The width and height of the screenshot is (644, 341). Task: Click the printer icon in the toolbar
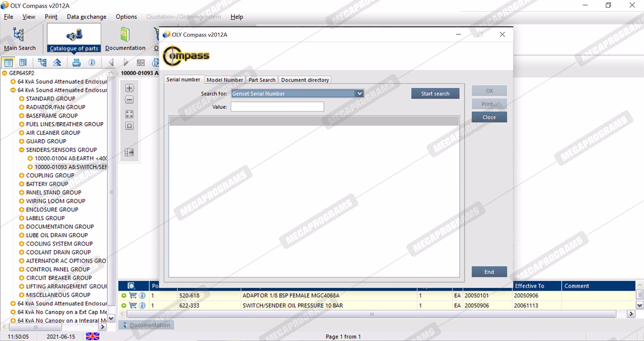click(76, 62)
